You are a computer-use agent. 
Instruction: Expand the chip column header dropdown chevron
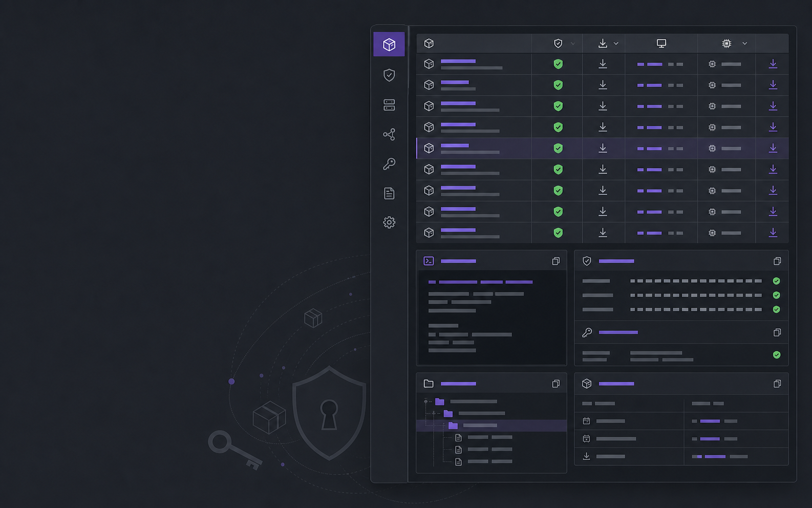click(x=745, y=44)
